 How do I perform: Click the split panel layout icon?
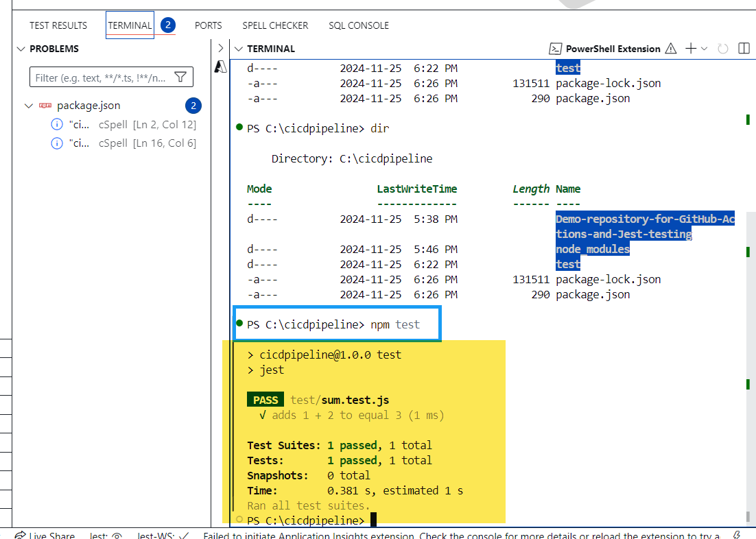coord(743,49)
